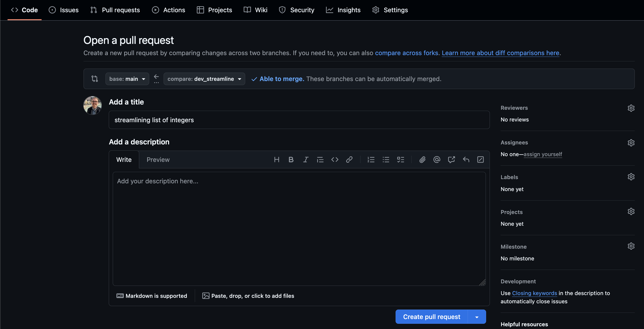
Task: Expand the Create pull request options arrow
Action: point(477,317)
